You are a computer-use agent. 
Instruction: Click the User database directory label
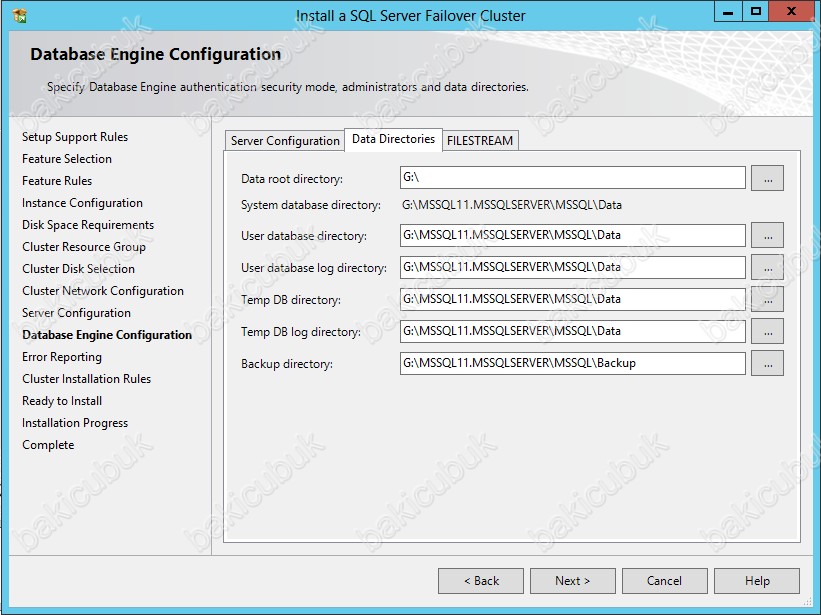coord(304,237)
